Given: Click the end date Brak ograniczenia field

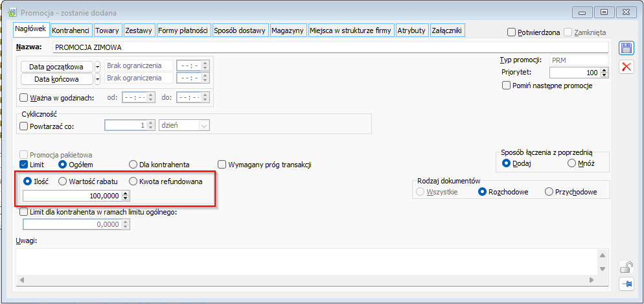Looking at the screenshot, I should click(139, 78).
